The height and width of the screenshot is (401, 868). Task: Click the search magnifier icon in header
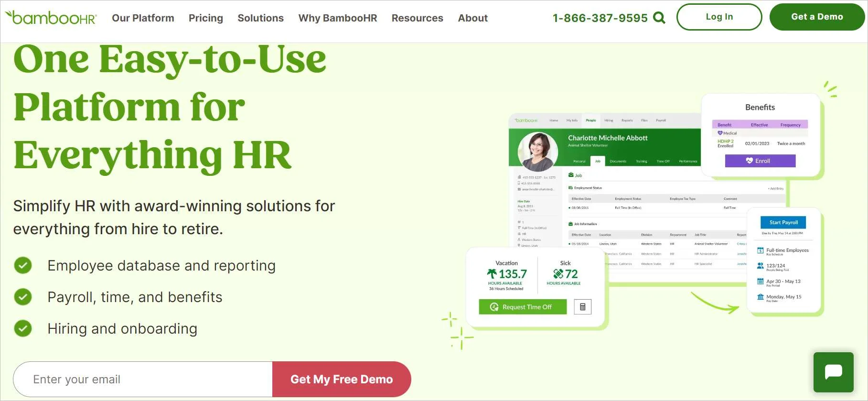coord(659,18)
